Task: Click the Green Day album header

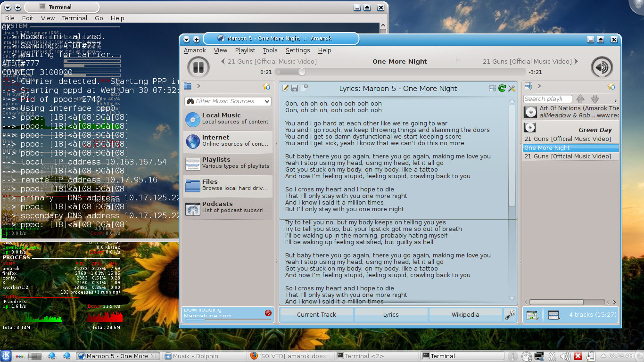Action: 570,128
